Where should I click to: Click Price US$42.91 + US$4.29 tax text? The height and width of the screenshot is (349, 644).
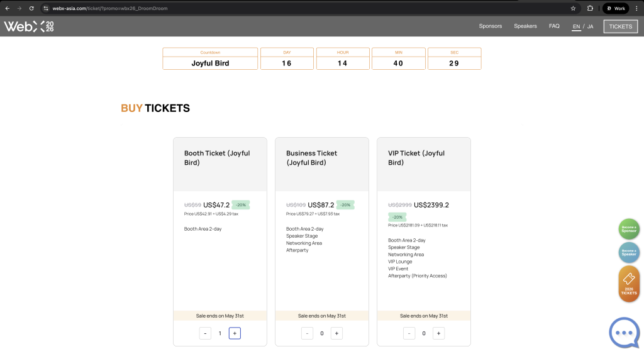point(211,214)
